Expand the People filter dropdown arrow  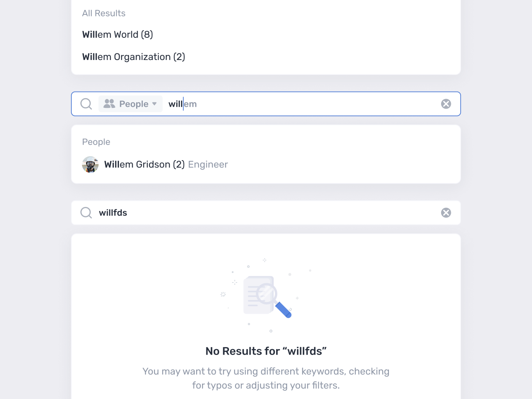154,104
